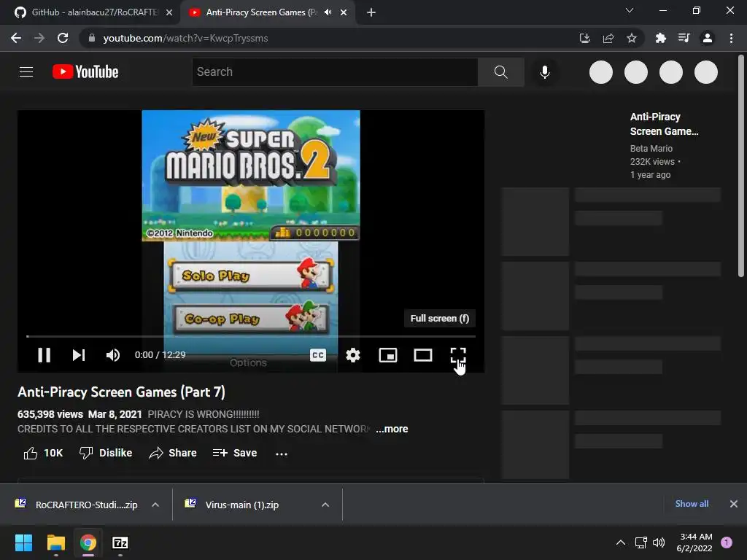Image resolution: width=747 pixels, height=560 pixels.
Task: Open the Beta Mario channel name
Action: pyautogui.click(x=651, y=149)
